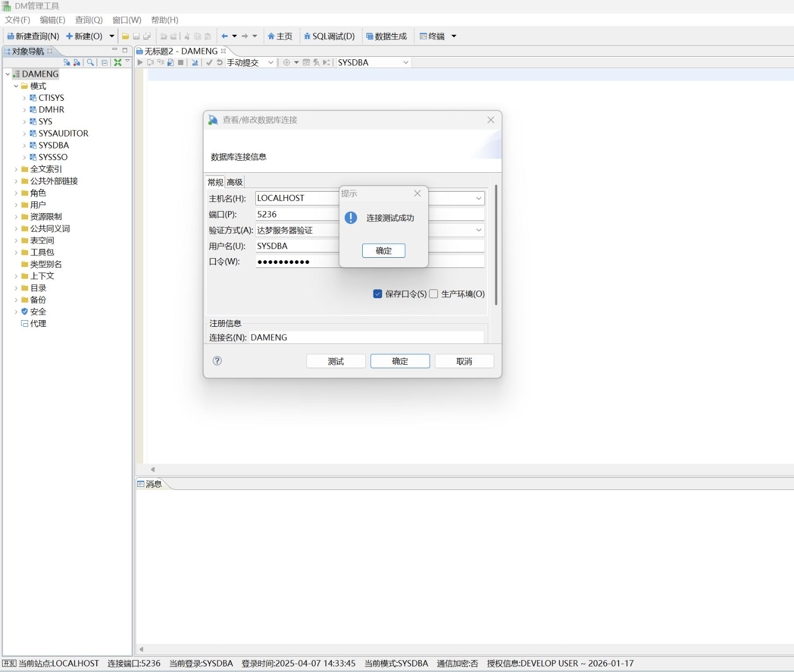Screen dimensions: 794x672
Task: Click the redo icon in main toolbar
Action: pyautogui.click(x=173, y=36)
